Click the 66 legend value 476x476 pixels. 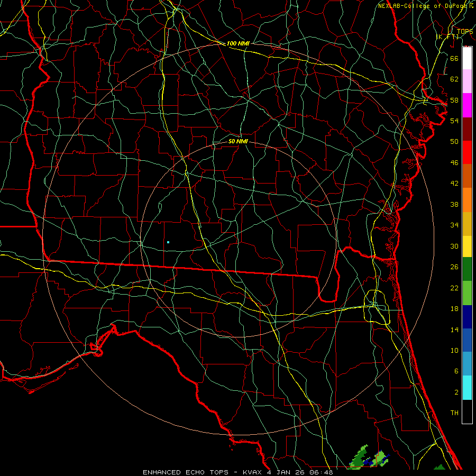click(454, 58)
